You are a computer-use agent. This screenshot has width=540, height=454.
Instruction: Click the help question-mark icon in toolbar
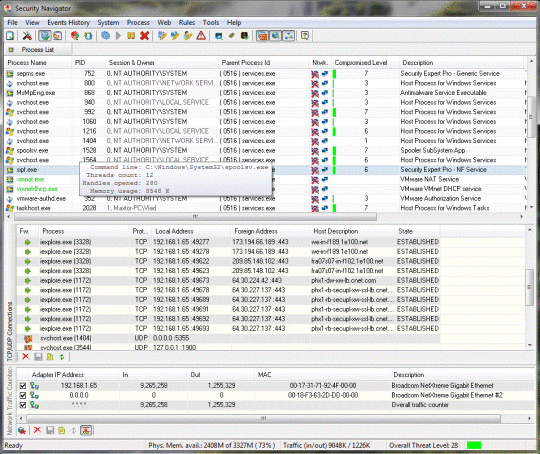click(305, 35)
